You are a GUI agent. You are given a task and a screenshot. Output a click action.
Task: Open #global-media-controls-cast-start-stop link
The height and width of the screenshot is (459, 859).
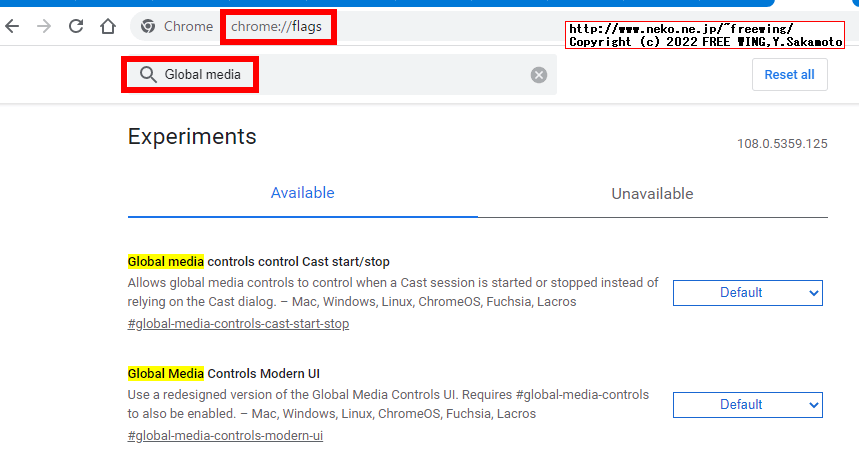click(x=238, y=324)
